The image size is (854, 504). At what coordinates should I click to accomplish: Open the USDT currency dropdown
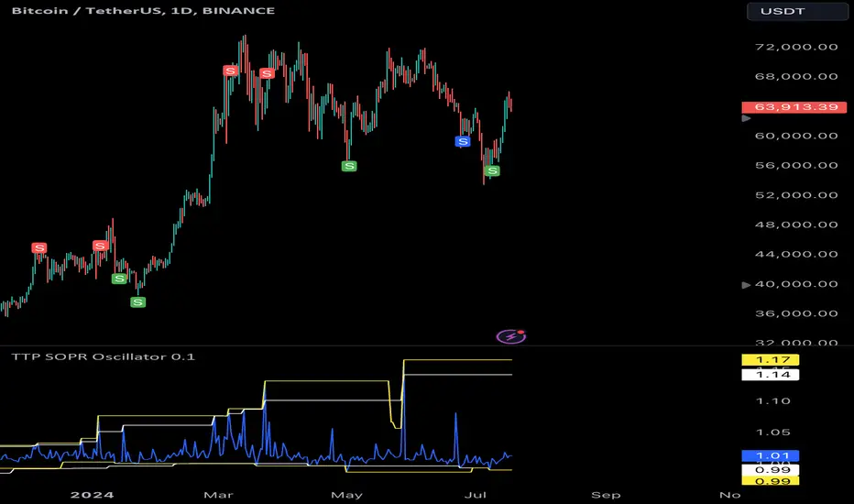(x=797, y=11)
